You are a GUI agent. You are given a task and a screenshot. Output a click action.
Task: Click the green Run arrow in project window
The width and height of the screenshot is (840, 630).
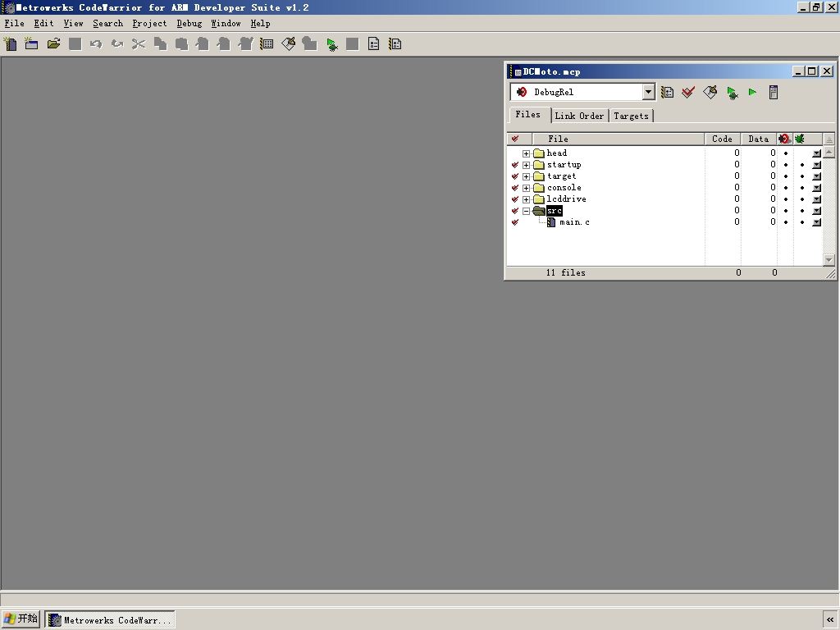pyautogui.click(x=752, y=92)
